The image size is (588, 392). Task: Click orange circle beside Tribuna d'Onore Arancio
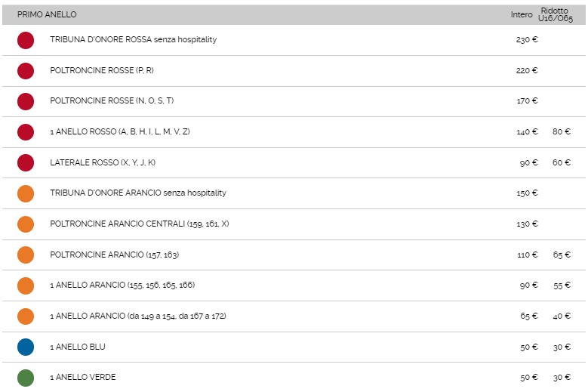pos(26,193)
